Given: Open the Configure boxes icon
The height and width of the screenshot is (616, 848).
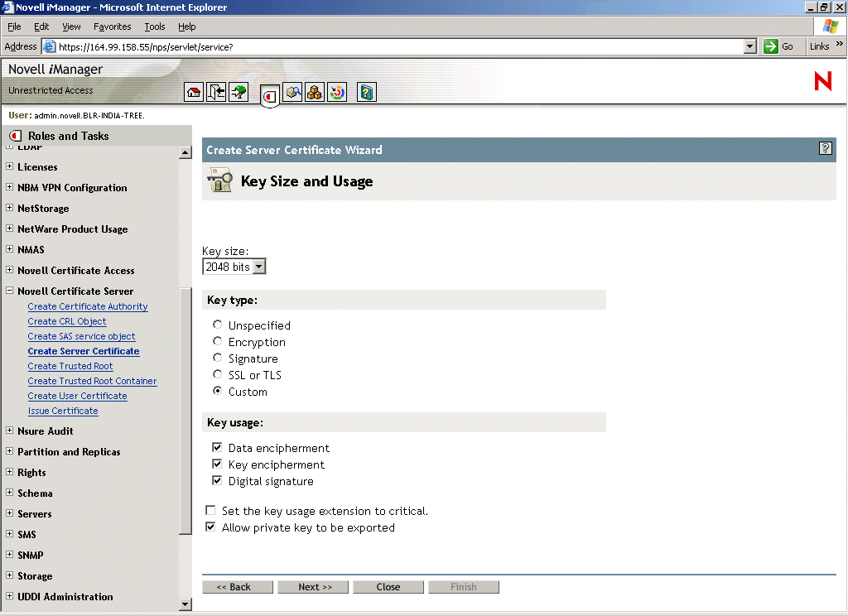Looking at the screenshot, I should [x=314, y=93].
